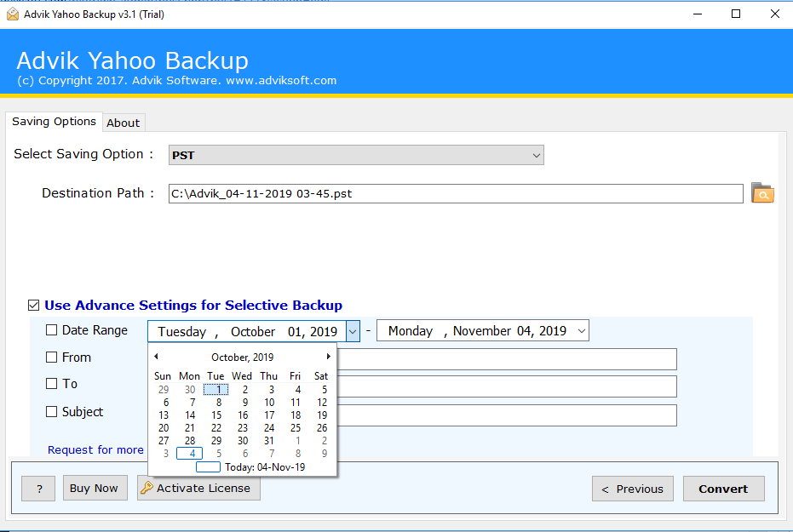Switch to the About tab
793x532 pixels.
click(123, 123)
